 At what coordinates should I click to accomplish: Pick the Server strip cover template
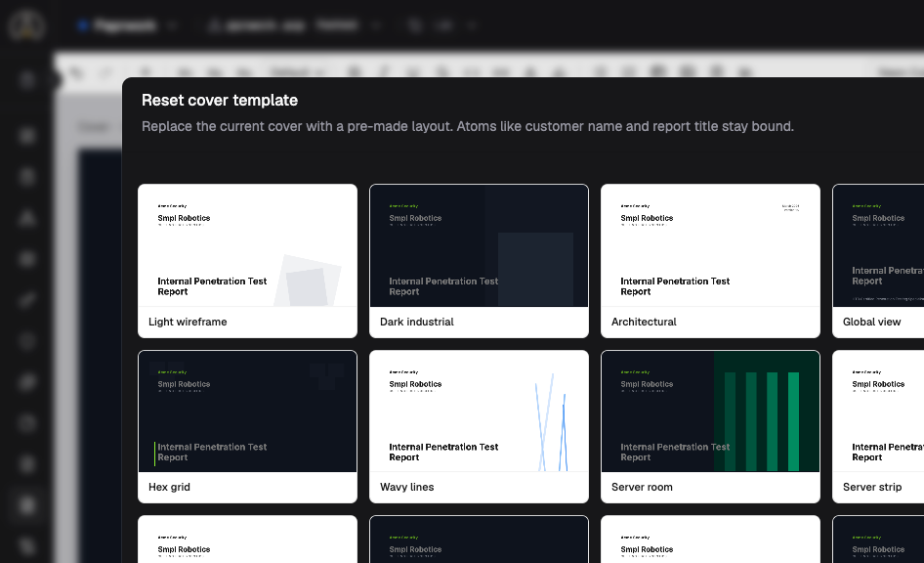(878, 427)
